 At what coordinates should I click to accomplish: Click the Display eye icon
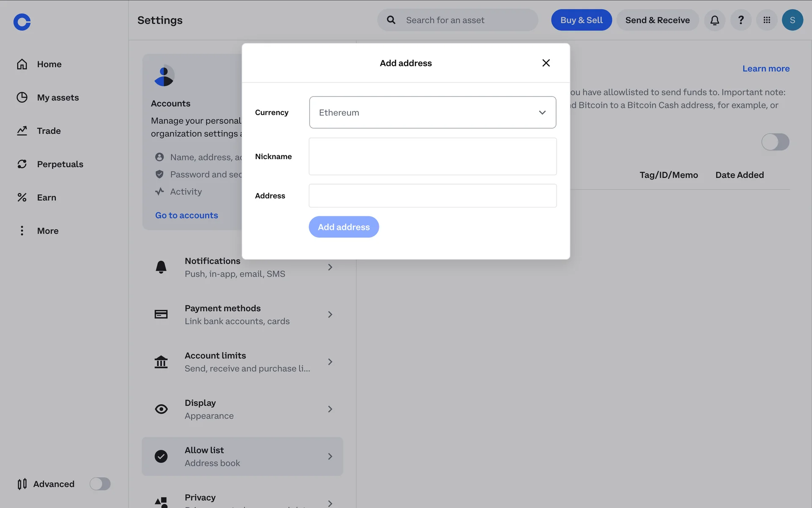point(161,409)
